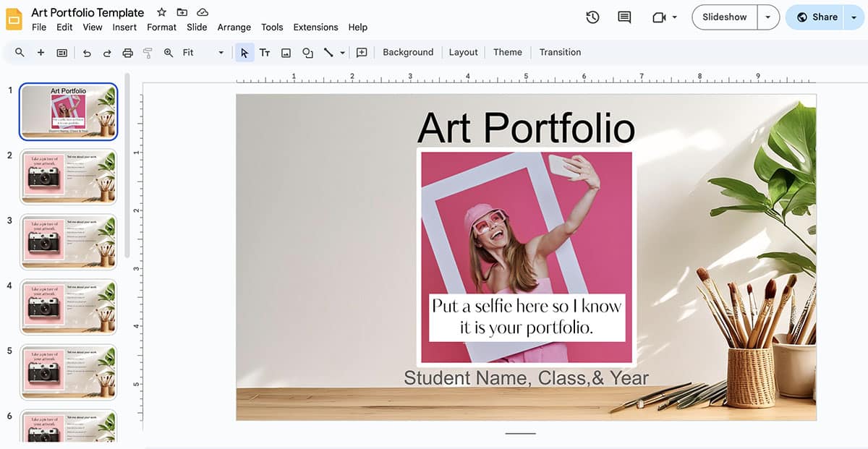Expand the Line tool options

pos(341,52)
